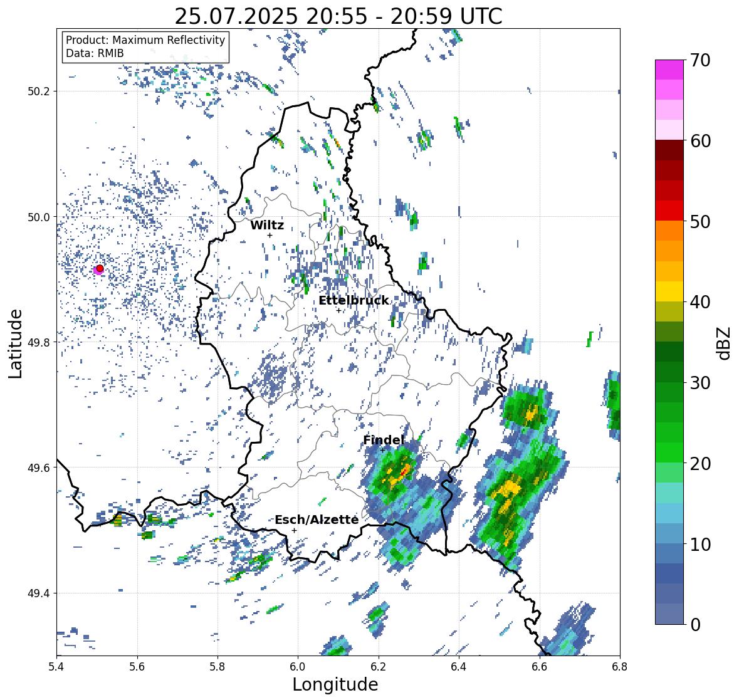Viewport: 739px width, 700px height.
Task: Click the longitude tick label 5.4
Action: pos(56,667)
